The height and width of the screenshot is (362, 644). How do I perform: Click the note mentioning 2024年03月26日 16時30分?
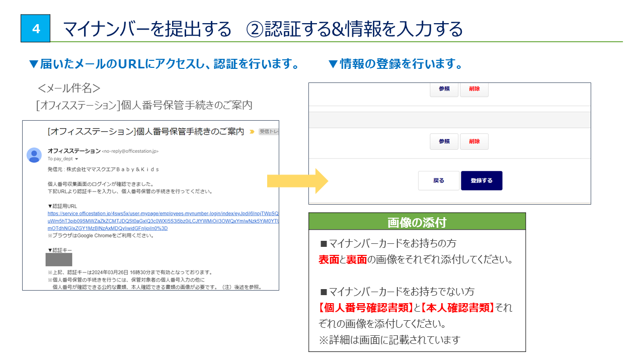[130, 272]
